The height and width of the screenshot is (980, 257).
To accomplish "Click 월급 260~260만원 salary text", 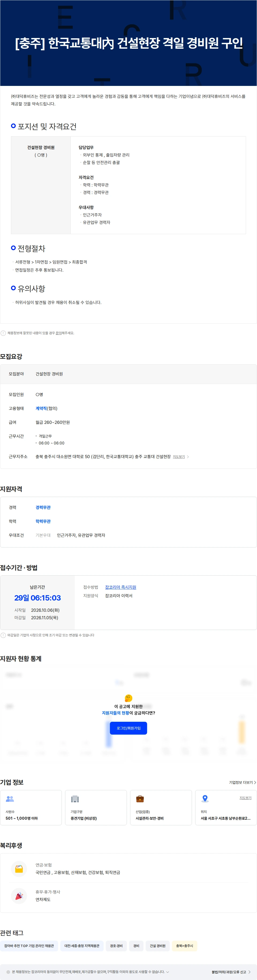I will point(52,422).
